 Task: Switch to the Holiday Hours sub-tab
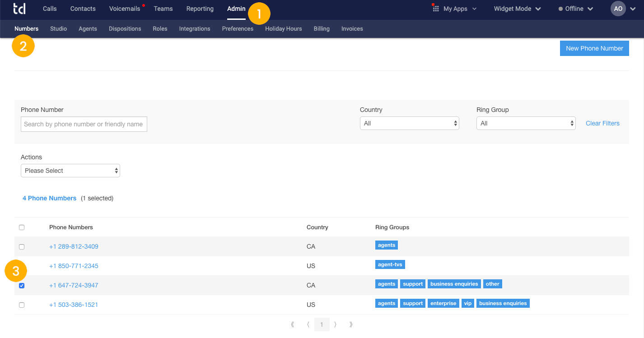[x=284, y=28]
